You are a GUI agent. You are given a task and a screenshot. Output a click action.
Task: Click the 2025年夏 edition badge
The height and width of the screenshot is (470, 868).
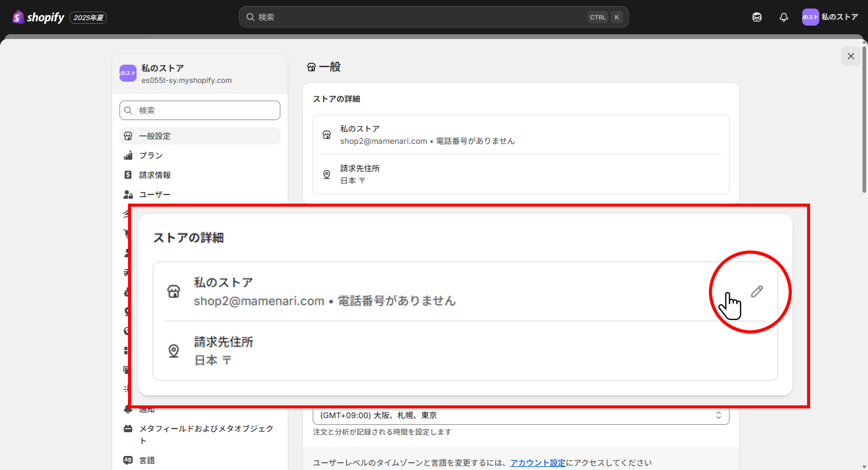click(x=88, y=18)
